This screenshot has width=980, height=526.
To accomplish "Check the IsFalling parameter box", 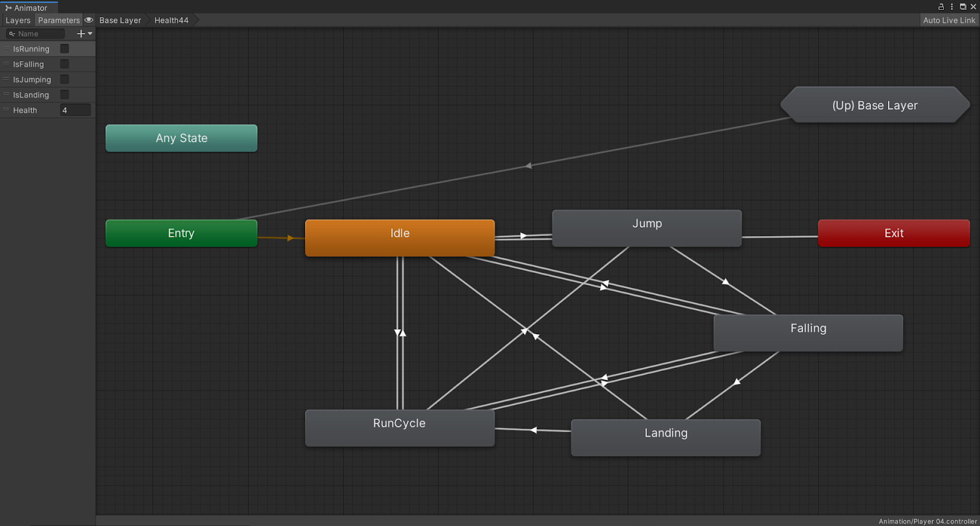I will coord(64,64).
